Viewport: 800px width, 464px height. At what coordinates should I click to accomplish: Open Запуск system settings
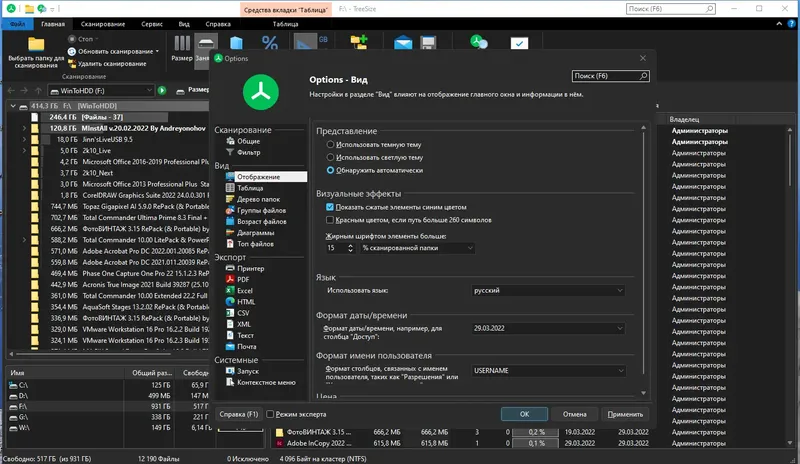click(247, 371)
